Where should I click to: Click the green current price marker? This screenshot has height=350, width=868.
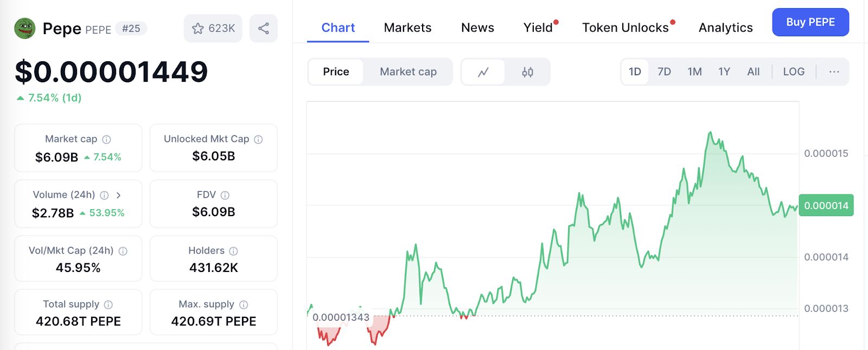click(x=826, y=205)
